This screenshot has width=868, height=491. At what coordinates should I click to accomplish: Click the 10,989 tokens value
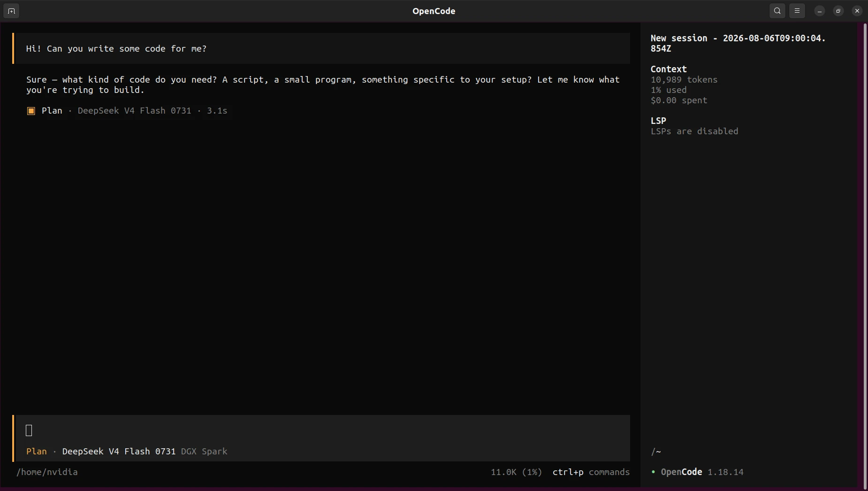coord(684,79)
